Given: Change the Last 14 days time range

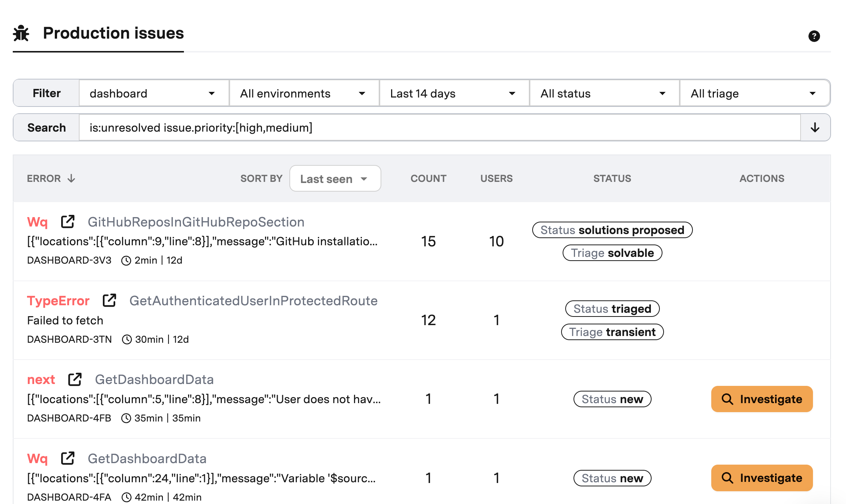Looking at the screenshot, I should (454, 93).
